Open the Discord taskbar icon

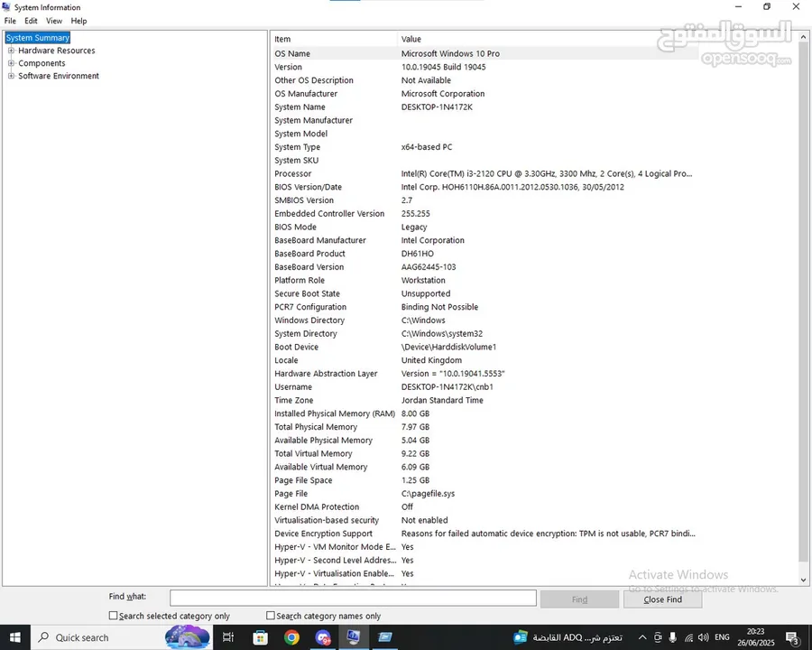pos(323,637)
